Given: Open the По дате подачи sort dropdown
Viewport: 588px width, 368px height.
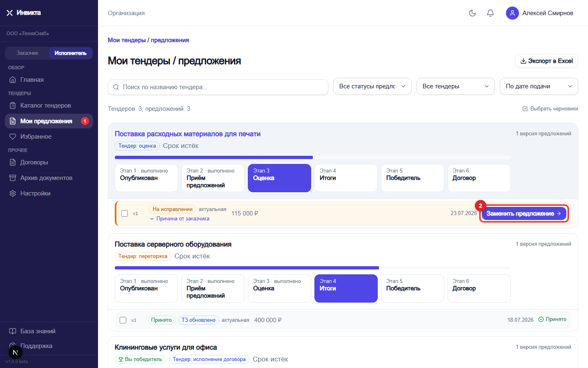Looking at the screenshot, I should pyautogui.click(x=539, y=86).
